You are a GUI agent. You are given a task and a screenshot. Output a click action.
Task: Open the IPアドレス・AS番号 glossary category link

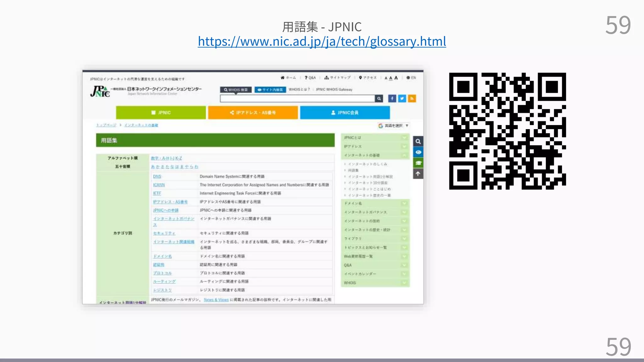[x=170, y=202]
